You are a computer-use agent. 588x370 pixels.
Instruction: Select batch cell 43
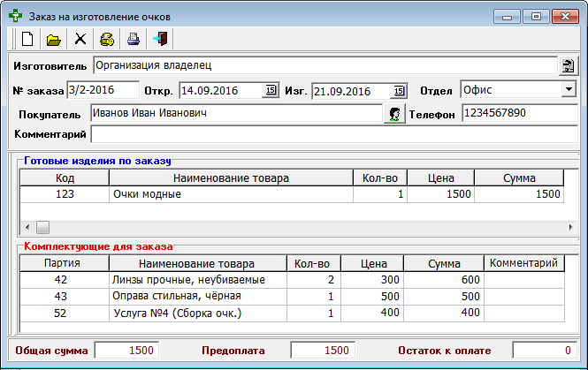click(x=65, y=296)
